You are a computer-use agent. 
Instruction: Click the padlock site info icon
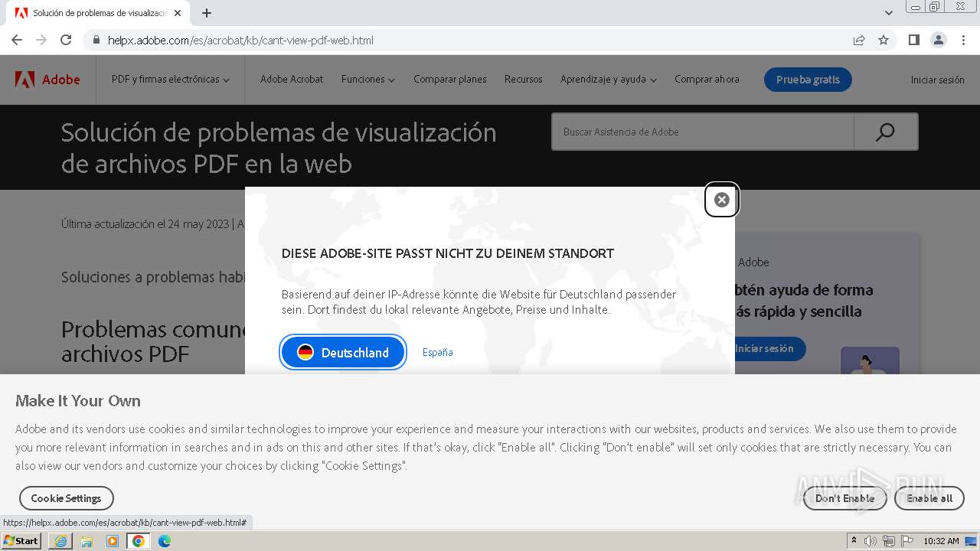click(96, 40)
